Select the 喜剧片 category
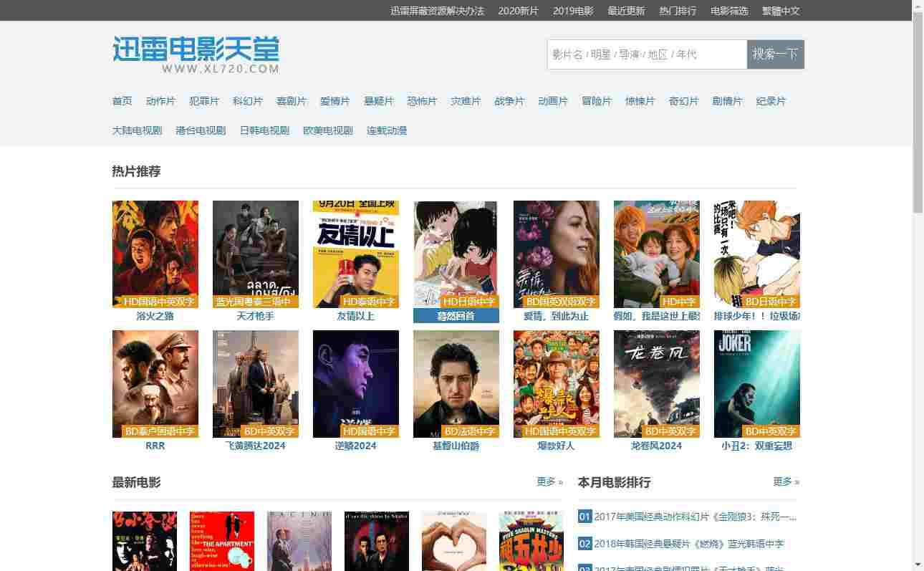This screenshot has width=924, height=571. click(292, 101)
